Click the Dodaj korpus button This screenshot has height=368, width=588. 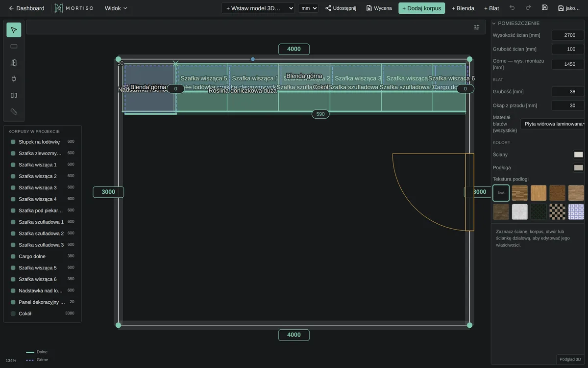[x=422, y=8]
